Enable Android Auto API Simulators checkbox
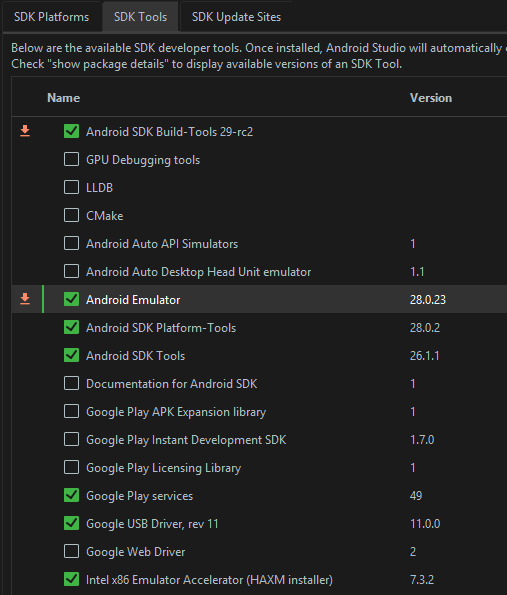Viewport: 507px width, 595px height. (x=71, y=243)
